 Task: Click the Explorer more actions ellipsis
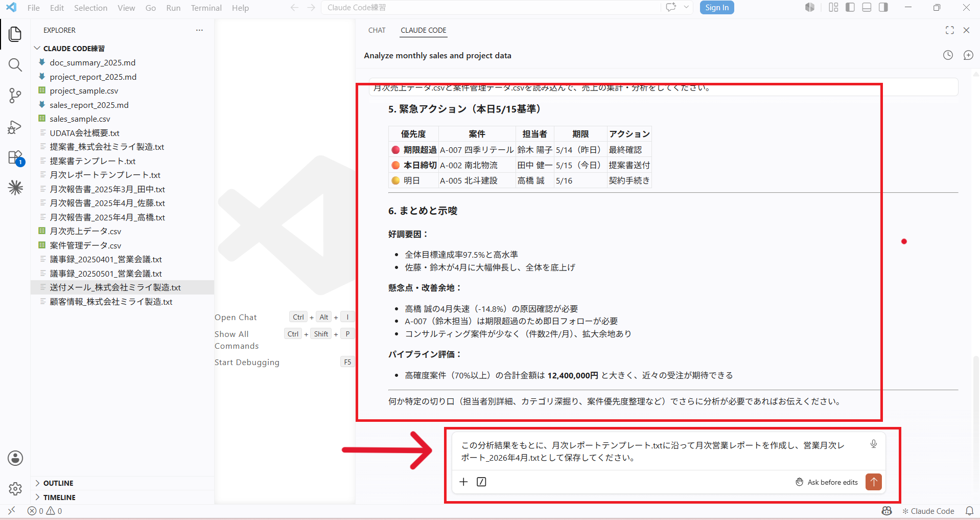point(199,30)
